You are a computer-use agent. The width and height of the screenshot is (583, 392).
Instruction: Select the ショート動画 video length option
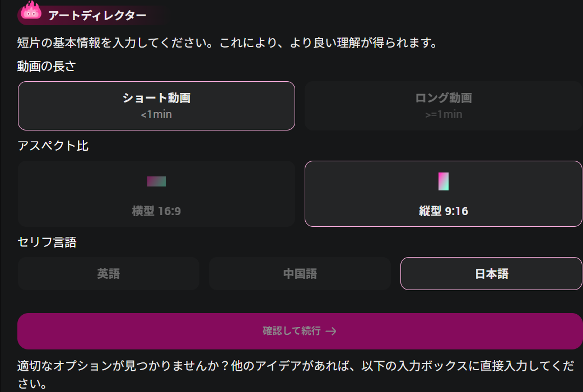(156, 105)
